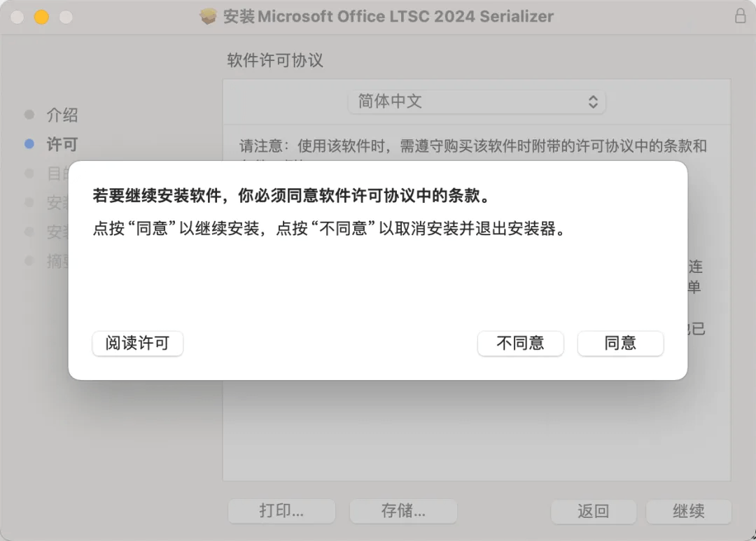The height and width of the screenshot is (541, 756).
Task: Select the 介绍 step in sidebar
Action: click(62, 115)
